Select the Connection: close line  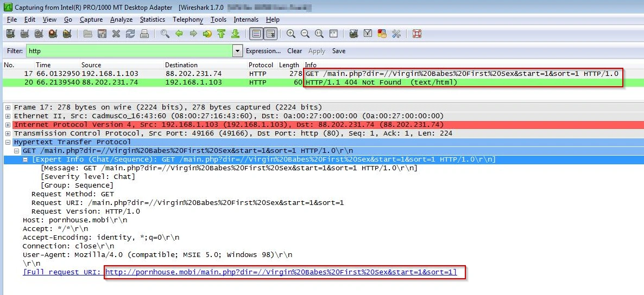(68, 246)
